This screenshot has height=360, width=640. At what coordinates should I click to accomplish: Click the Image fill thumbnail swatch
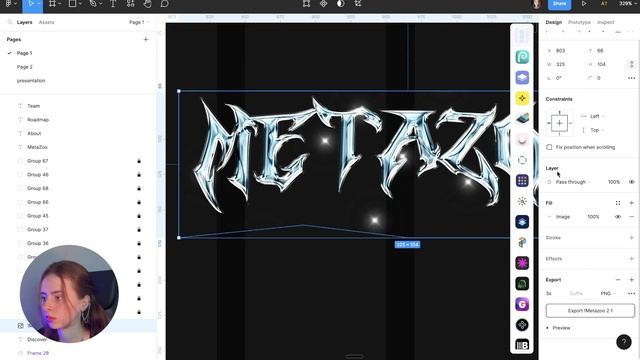pyautogui.click(x=549, y=217)
